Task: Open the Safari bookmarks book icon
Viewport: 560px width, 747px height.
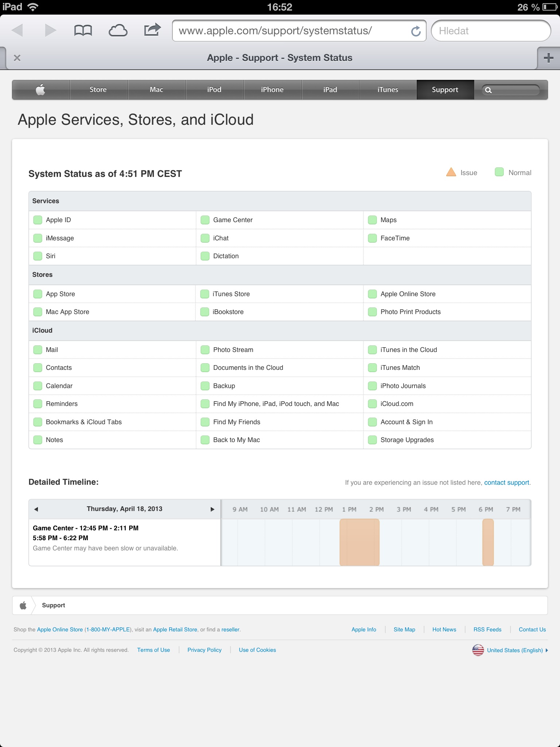Action: click(x=83, y=31)
